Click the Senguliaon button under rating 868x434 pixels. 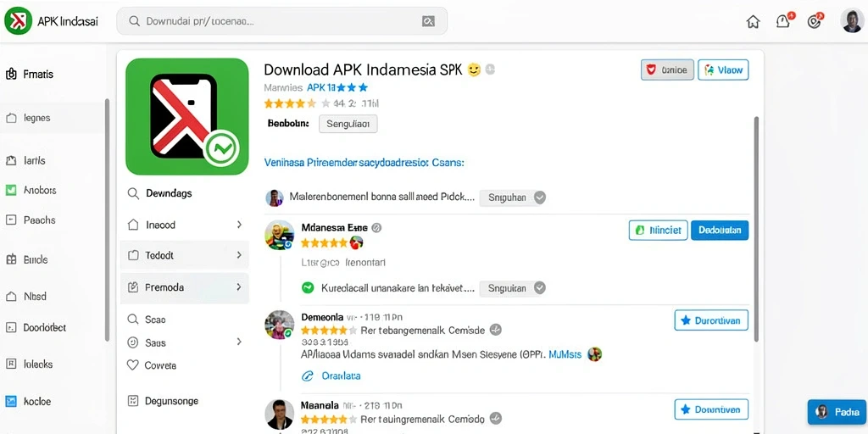(x=348, y=124)
